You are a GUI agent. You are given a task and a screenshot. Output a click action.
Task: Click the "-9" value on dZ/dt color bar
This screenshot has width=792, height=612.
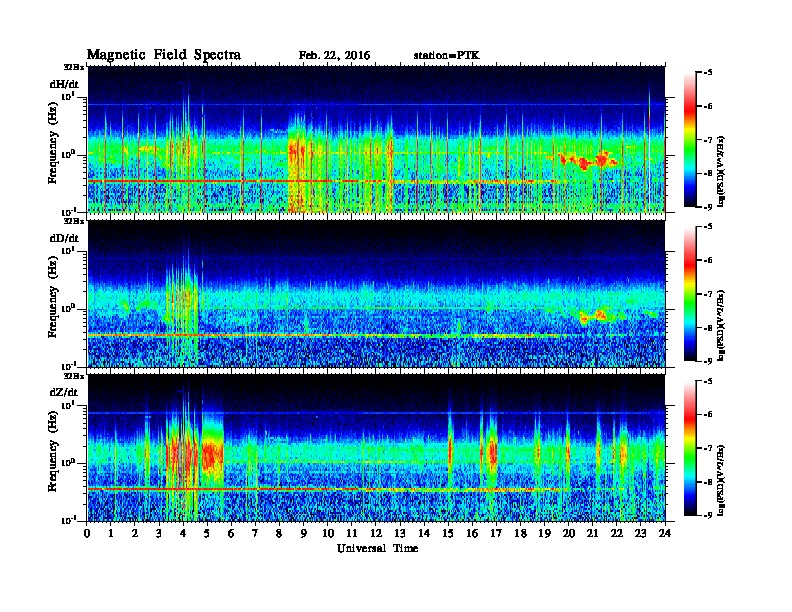click(708, 515)
